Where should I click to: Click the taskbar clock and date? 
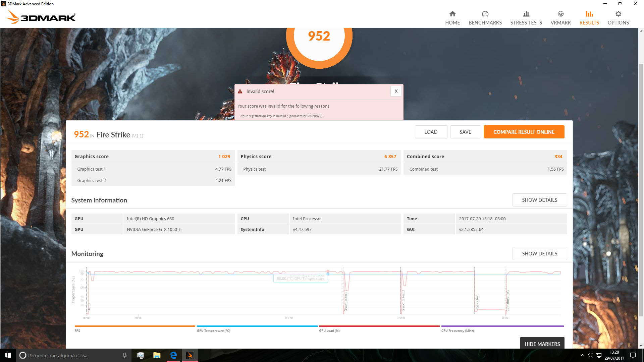pyautogui.click(x=614, y=355)
